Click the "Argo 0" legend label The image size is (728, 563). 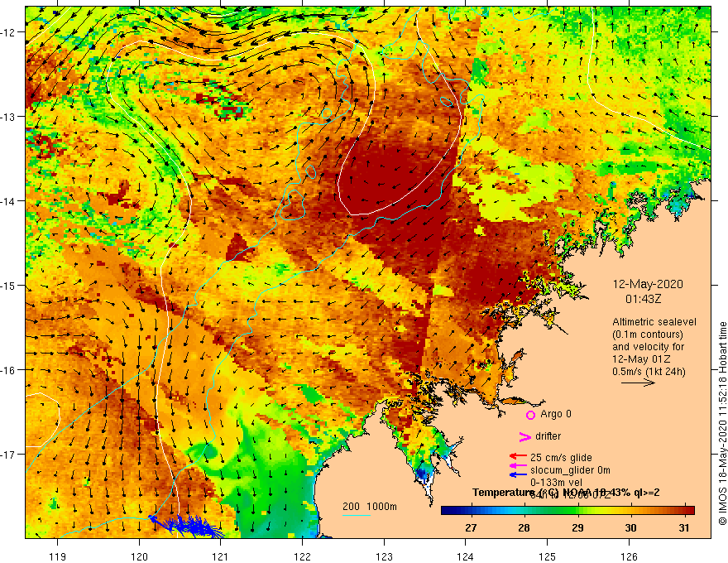pos(556,414)
